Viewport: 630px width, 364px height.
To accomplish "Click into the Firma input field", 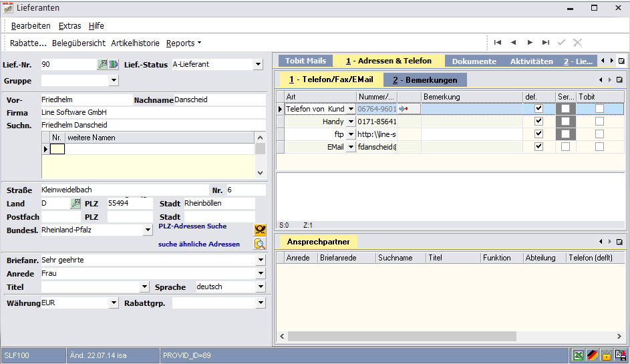I will (152, 112).
